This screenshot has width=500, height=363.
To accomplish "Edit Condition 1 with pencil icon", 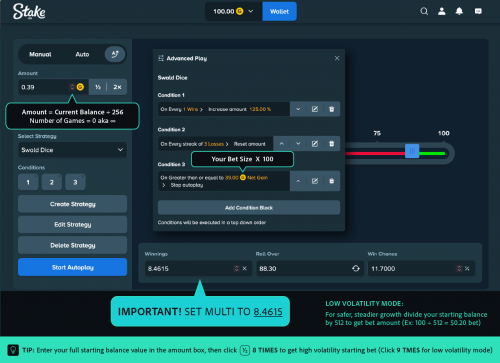I will pyautogui.click(x=315, y=109).
